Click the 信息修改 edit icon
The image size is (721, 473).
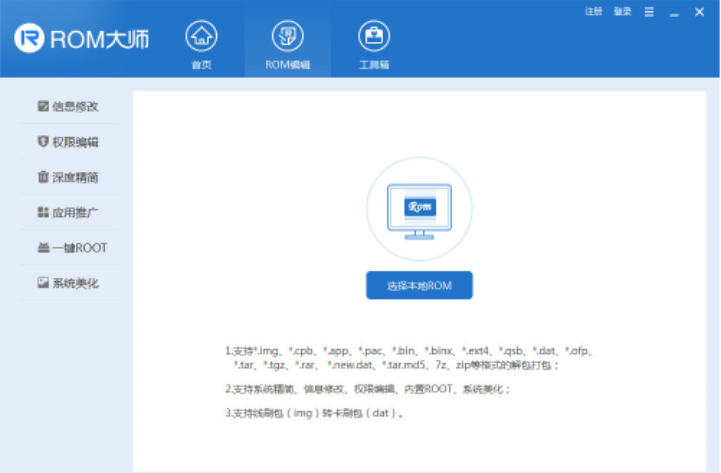[43, 106]
